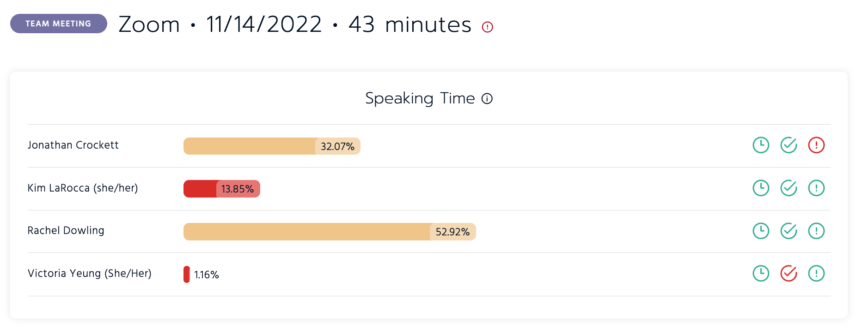Viewport: 868px width, 336px height.
Task: Click Jonathan Crockett's red alert icon
Action: [x=816, y=145]
